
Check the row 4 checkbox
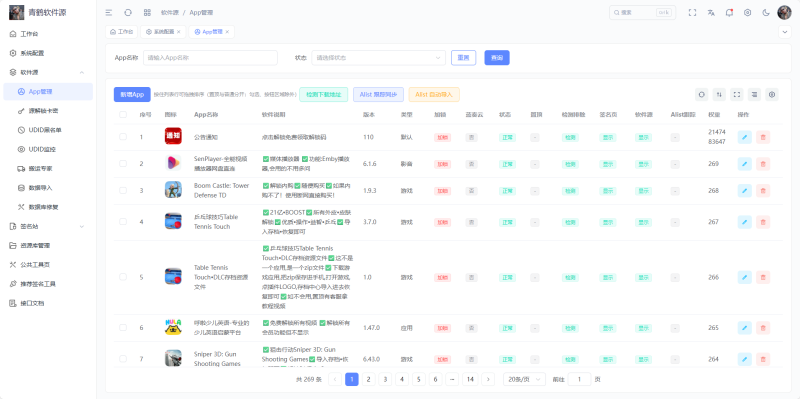pos(123,222)
